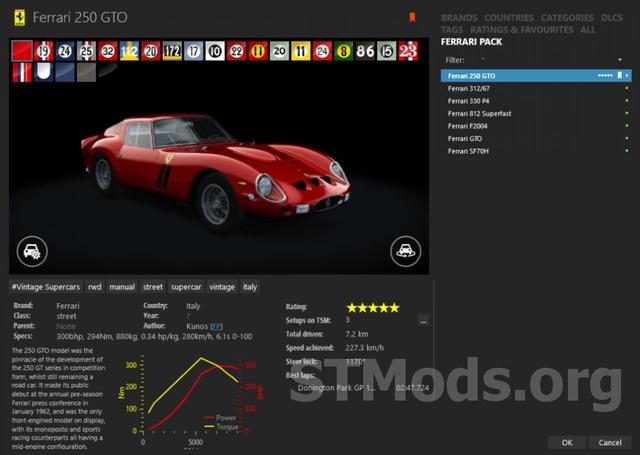The height and width of the screenshot is (455, 640).
Task: Click the car showroom icon at bottom-right of preview
Action: tap(405, 252)
